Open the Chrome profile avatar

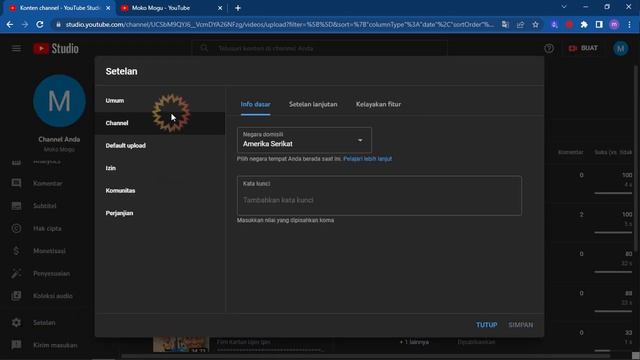(x=614, y=24)
